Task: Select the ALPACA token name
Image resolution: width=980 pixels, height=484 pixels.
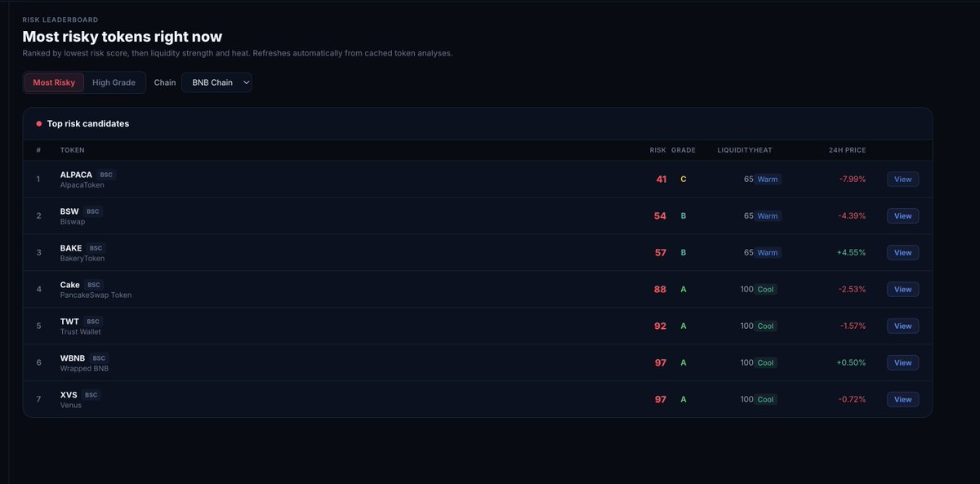Action: 76,175
